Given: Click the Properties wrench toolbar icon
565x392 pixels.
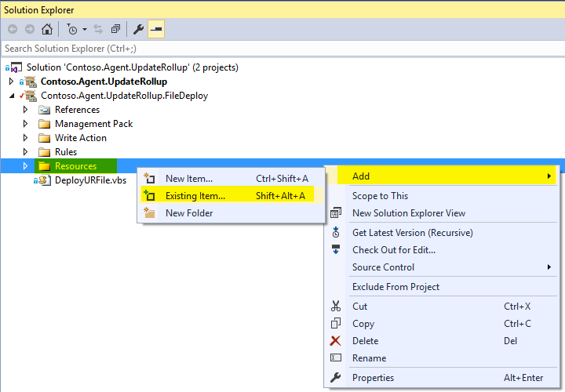Looking at the screenshot, I should pyautogui.click(x=139, y=29).
